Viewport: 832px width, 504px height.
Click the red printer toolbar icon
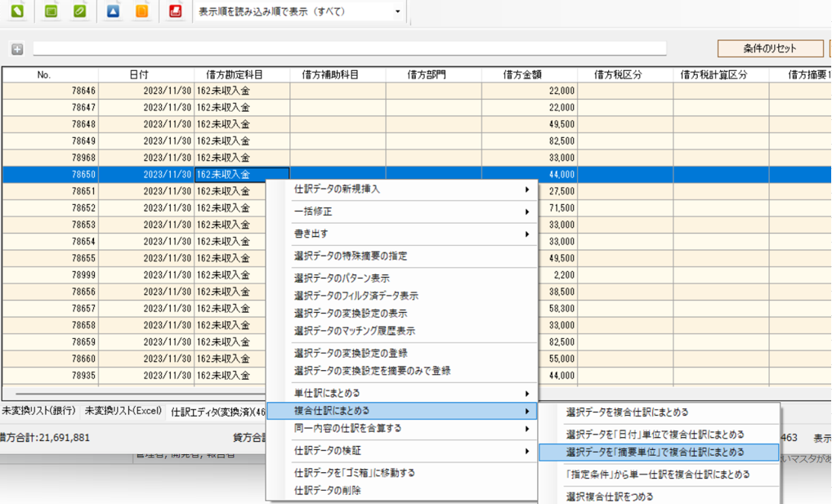[x=175, y=11]
